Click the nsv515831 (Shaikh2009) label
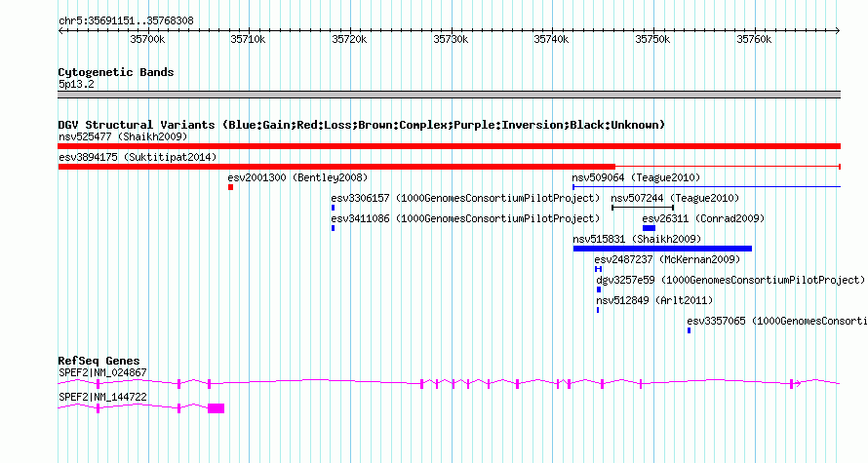The image size is (868, 463). pos(637,239)
